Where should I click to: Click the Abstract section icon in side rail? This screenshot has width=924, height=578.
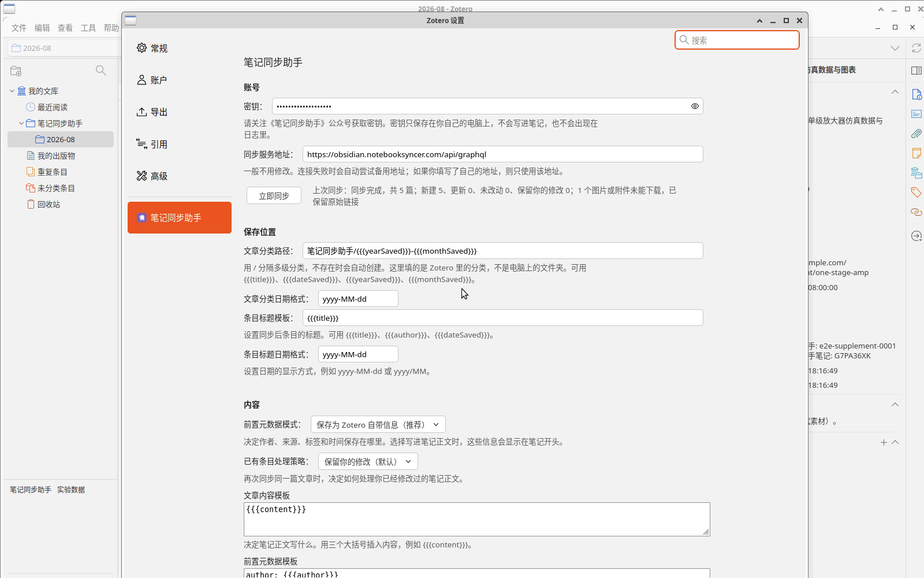coord(916,114)
